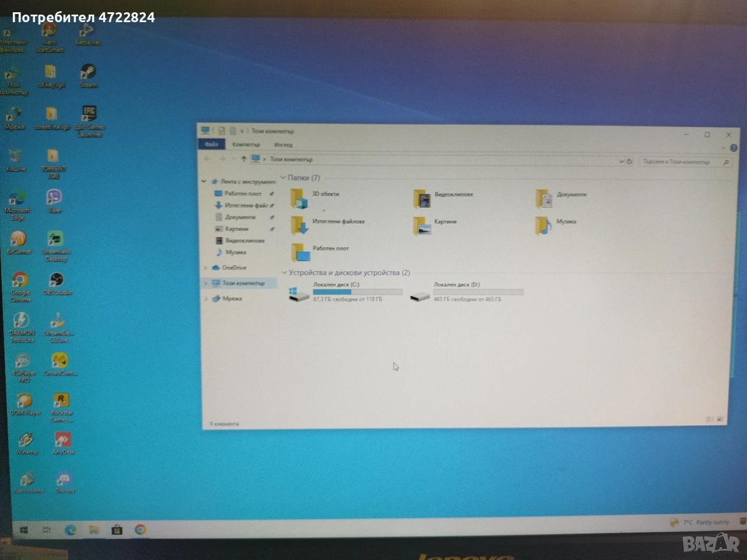747x560 pixels.
Task: Select the Google Chrome desktop shortcut
Action: pyautogui.click(x=20, y=287)
